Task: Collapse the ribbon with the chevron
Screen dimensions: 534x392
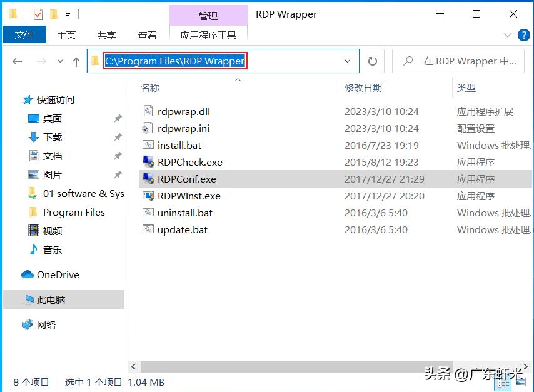Action: (508, 35)
